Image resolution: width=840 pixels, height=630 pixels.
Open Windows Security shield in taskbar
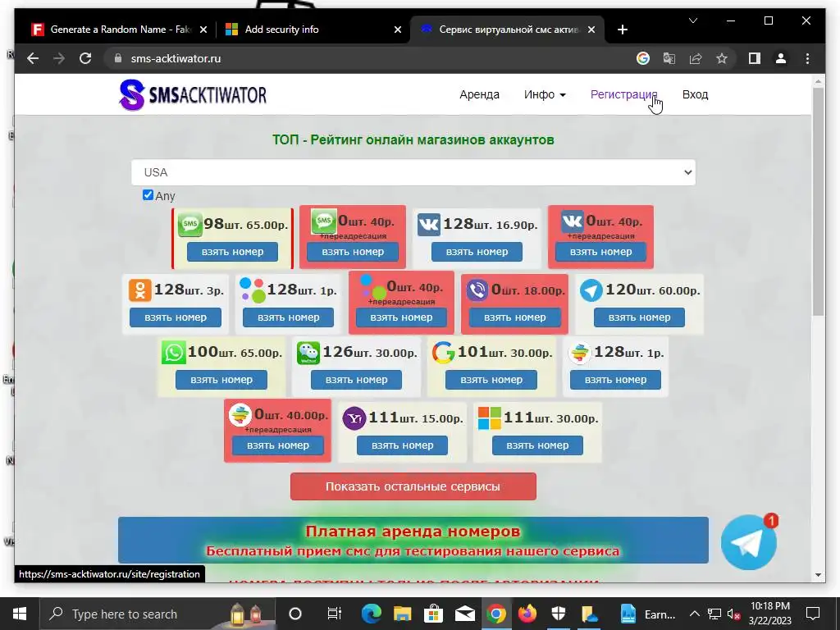[558, 614]
